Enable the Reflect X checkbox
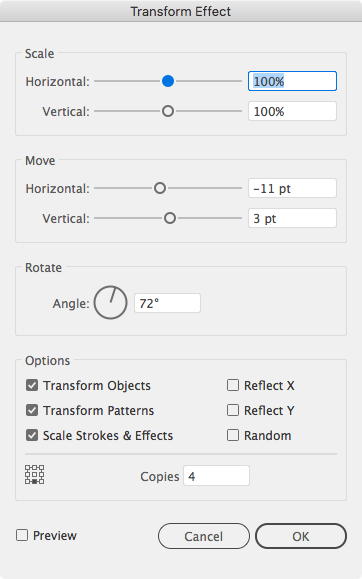The image size is (362, 579). coord(233,385)
